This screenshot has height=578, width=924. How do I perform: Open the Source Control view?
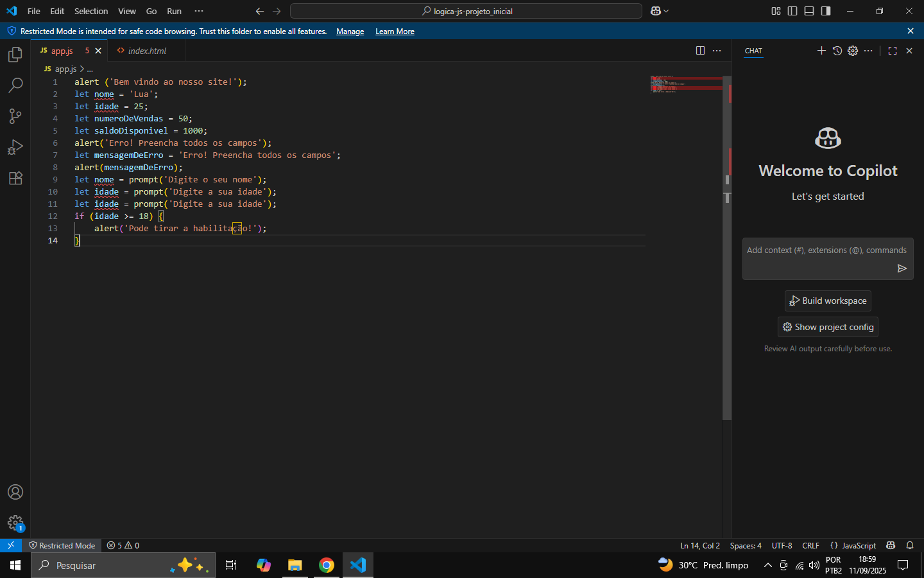coord(15,116)
